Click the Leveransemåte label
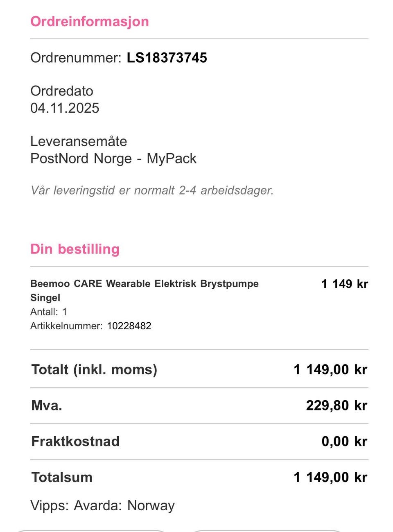The width and height of the screenshot is (393, 532). coord(79,141)
